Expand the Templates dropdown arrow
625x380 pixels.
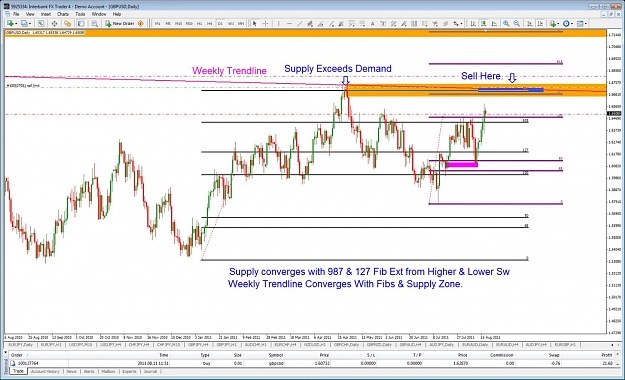(x=586, y=24)
